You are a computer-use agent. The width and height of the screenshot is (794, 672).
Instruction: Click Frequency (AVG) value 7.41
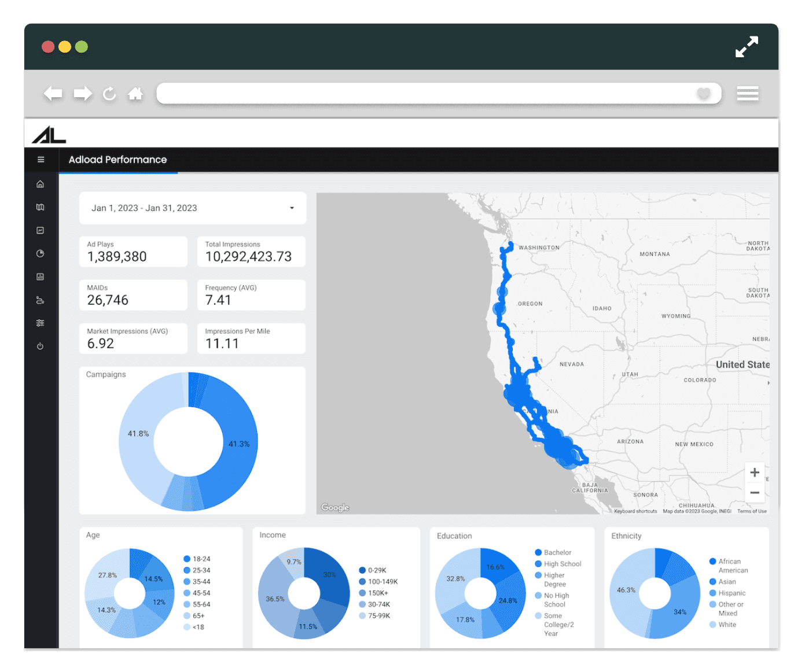[x=218, y=300]
